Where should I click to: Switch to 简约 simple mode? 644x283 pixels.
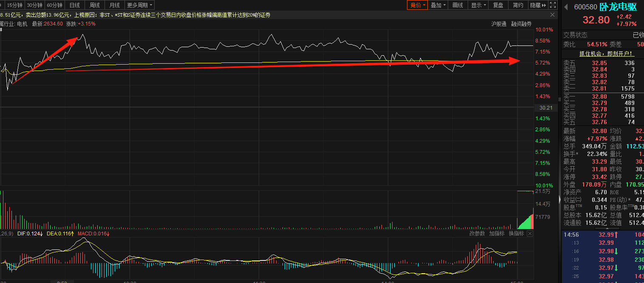coord(518,5)
